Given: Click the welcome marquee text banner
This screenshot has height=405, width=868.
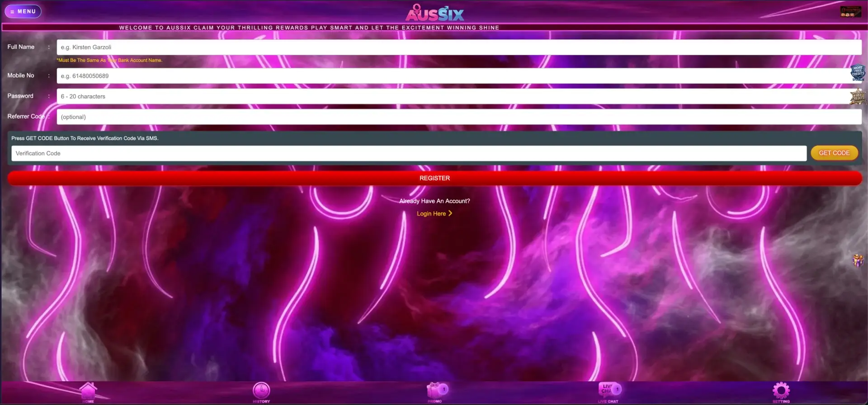Looking at the screenshot, I should coord(309,28).
